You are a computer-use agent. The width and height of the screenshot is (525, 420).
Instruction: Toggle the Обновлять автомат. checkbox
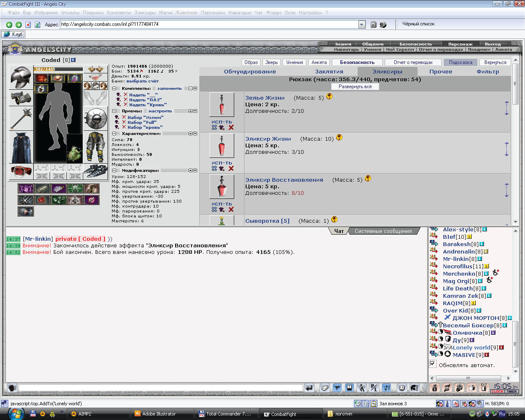(432, 364)
